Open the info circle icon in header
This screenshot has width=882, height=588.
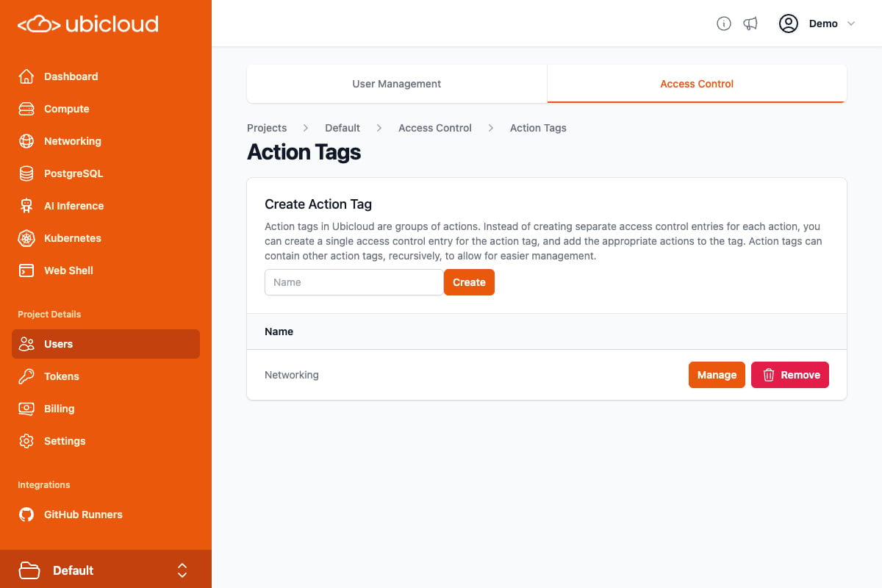[x=724, y=24]
